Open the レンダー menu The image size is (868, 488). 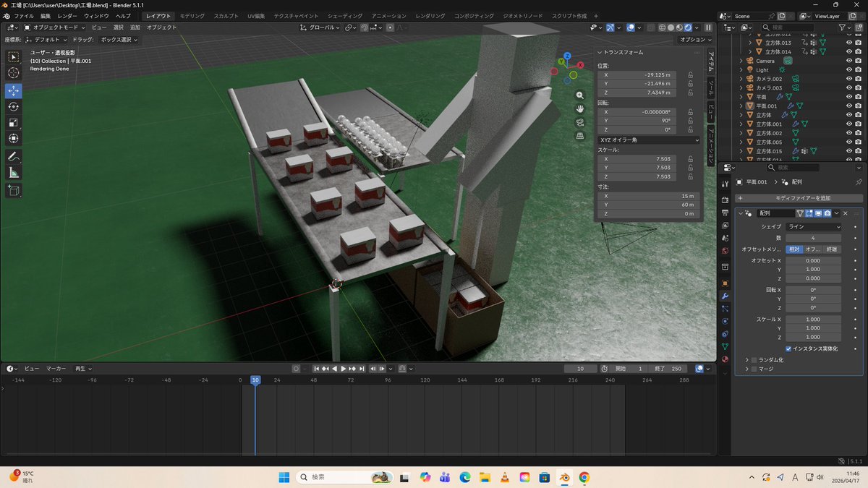coord(67,16)
